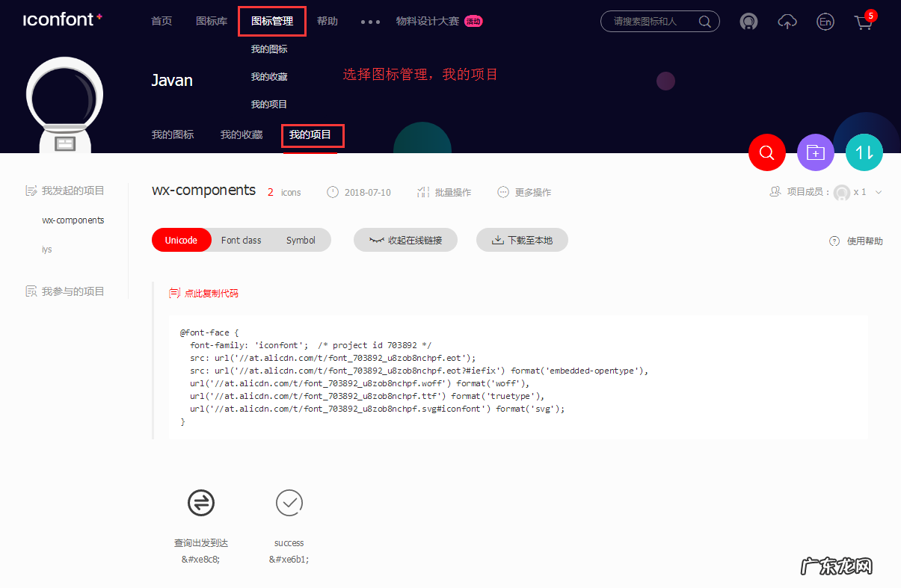Switch encoding to Symbol
The height and width of the screenshot is (588, 901).
point(301,240)
